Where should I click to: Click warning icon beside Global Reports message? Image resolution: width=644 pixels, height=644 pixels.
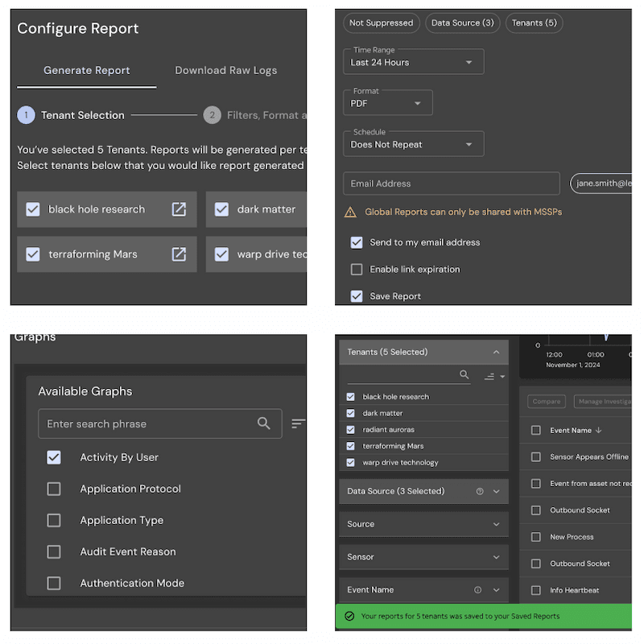pos(350,212)
